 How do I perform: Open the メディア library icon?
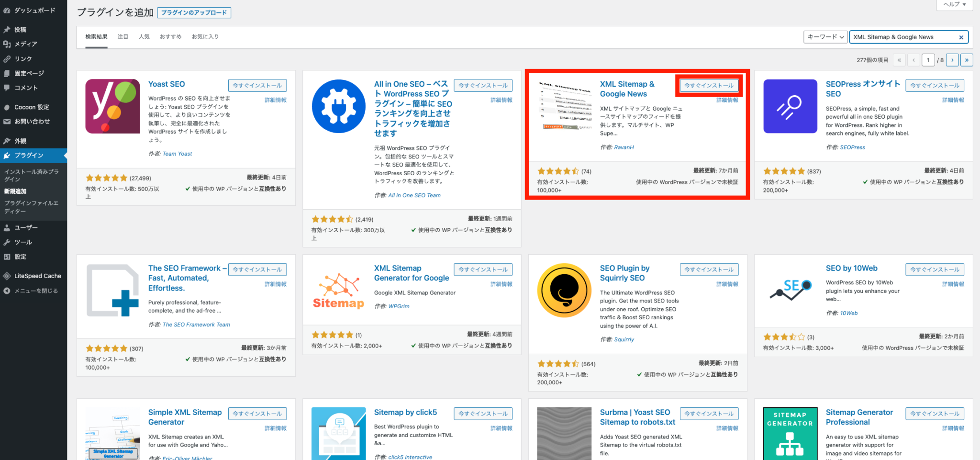point(7,44)
